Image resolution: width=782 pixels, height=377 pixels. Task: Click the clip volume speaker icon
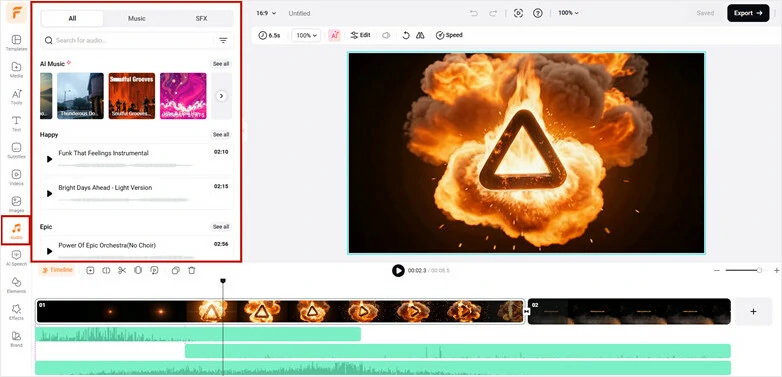386,35
